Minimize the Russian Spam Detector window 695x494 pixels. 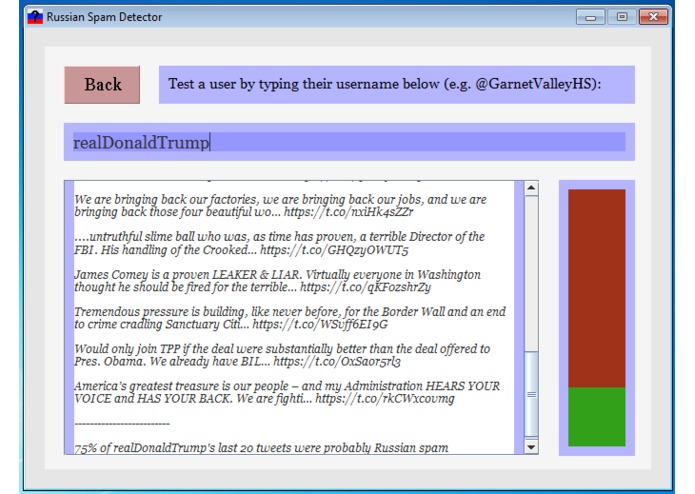590,17
